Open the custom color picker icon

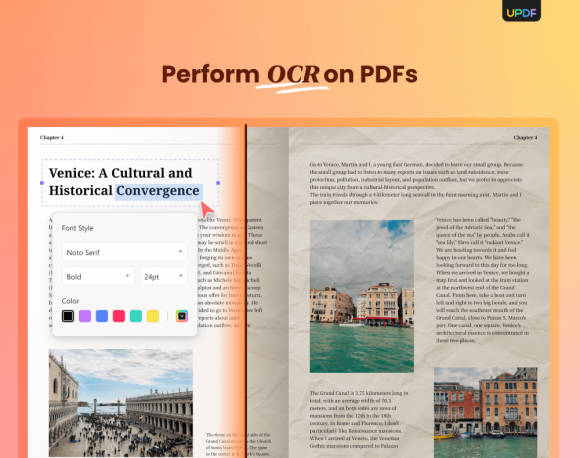pyautogui.click(x=182, y=316)
